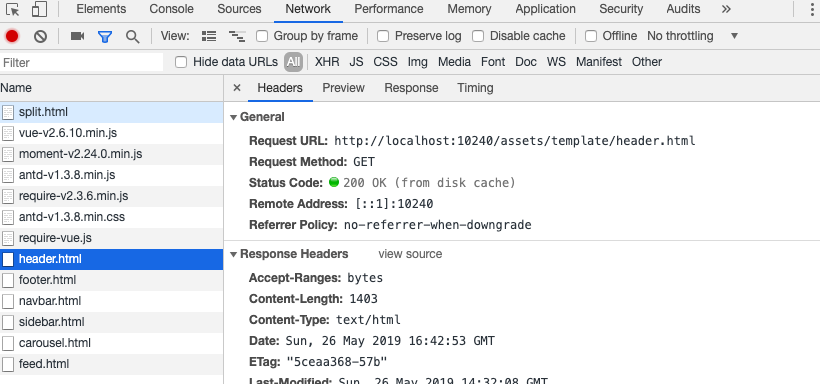Toggle capture screenshots camera icon
This screenshot has height=384, width=820.
click(77, 36)
